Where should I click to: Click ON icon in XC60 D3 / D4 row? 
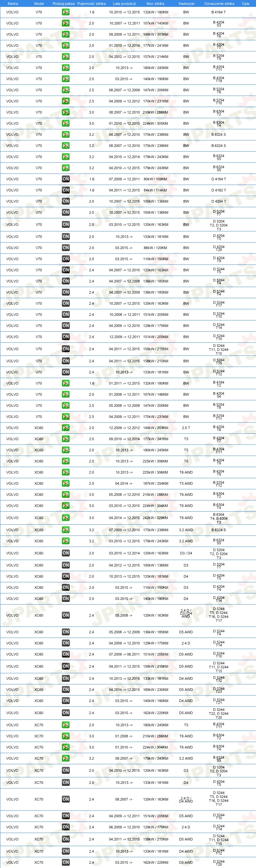coord(66,553)
